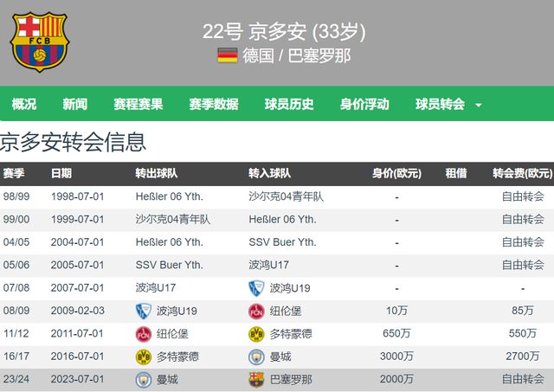
Task: Click the 日期 column header
Action: pos(61,173)
